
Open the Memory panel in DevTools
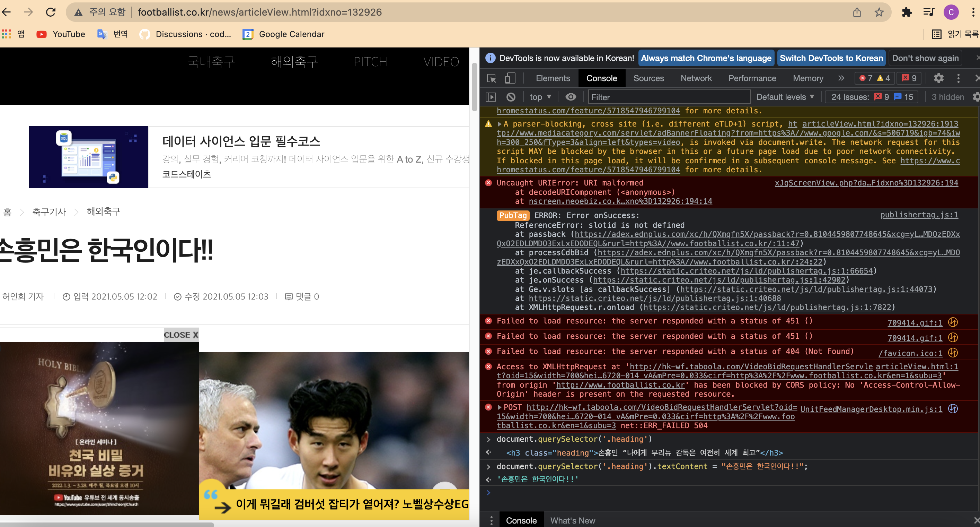(808, 78)
